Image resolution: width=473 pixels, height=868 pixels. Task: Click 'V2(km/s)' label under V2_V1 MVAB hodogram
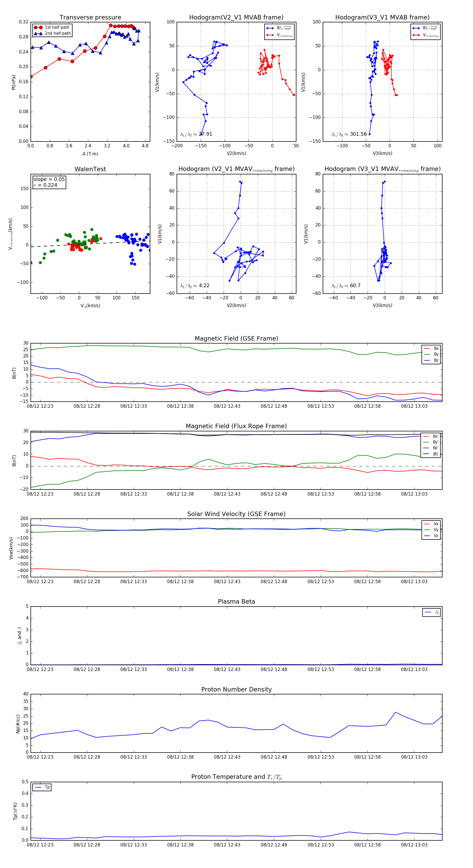point(236,153)
